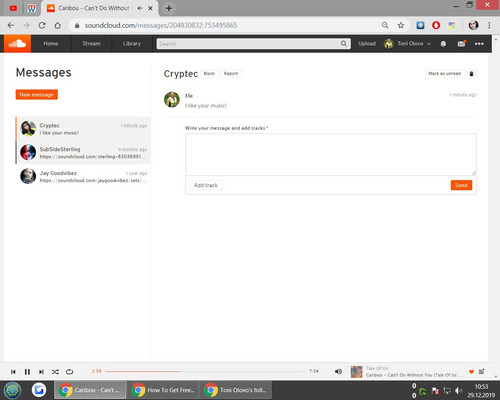The width and height of the screenshot is (500, 400).
Task: Skip to previous track in player
Action: pyautogui.click(x=13, y=371)
